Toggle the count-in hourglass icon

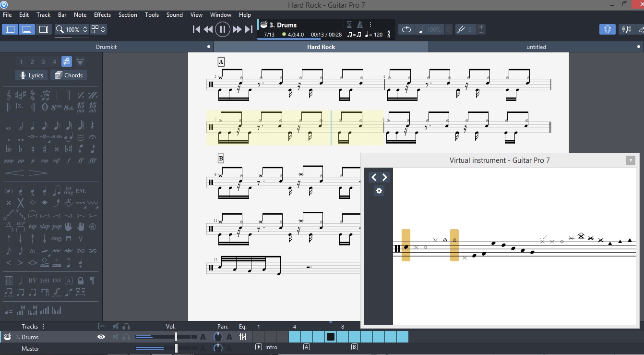click(x=349, y=24)
